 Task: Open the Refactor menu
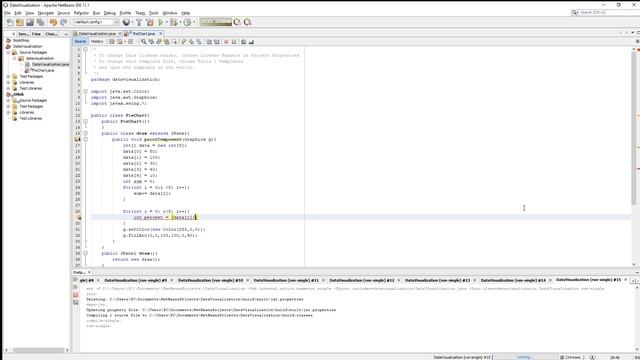point(81,13)
